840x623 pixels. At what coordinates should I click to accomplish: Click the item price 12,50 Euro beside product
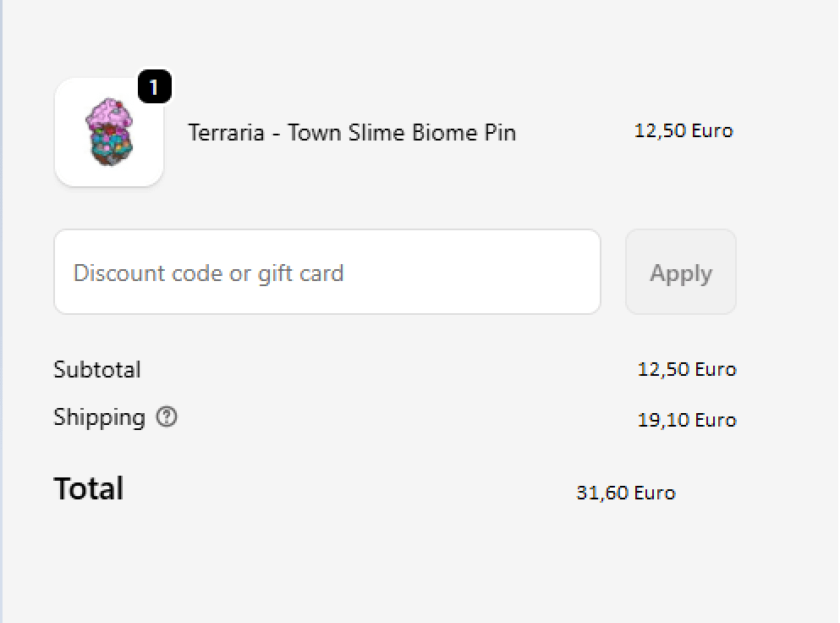pyautogui.click(x=683, y=130)
